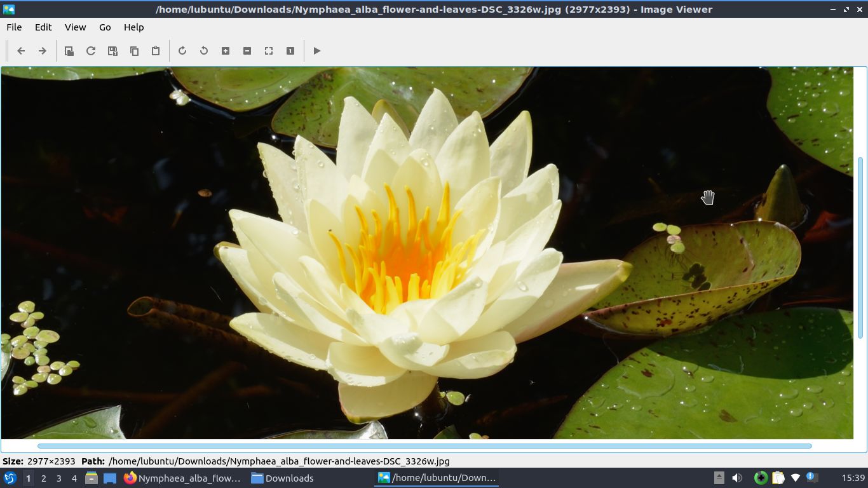
Task: Open the volume control in tray
Action: 737,478
